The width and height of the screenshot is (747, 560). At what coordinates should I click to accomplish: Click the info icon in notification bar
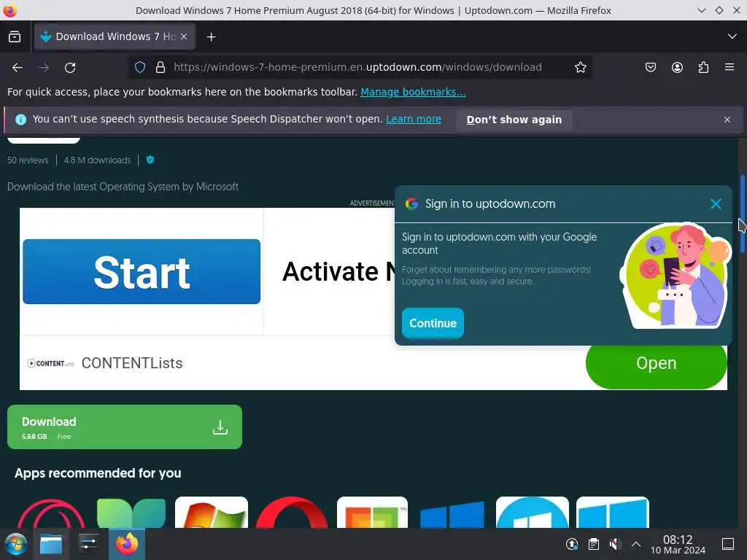(x=20, y=120)
